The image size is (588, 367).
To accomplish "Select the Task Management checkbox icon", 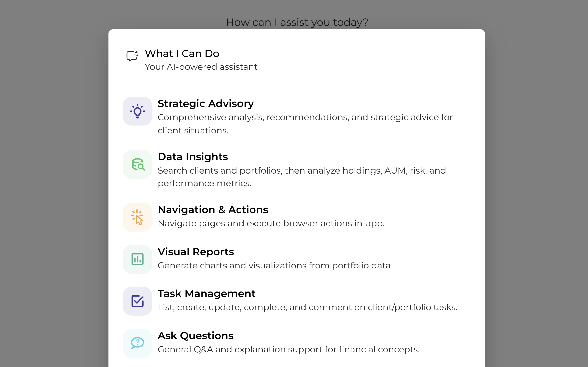I will pyautogui.click(x=137, y=301).
